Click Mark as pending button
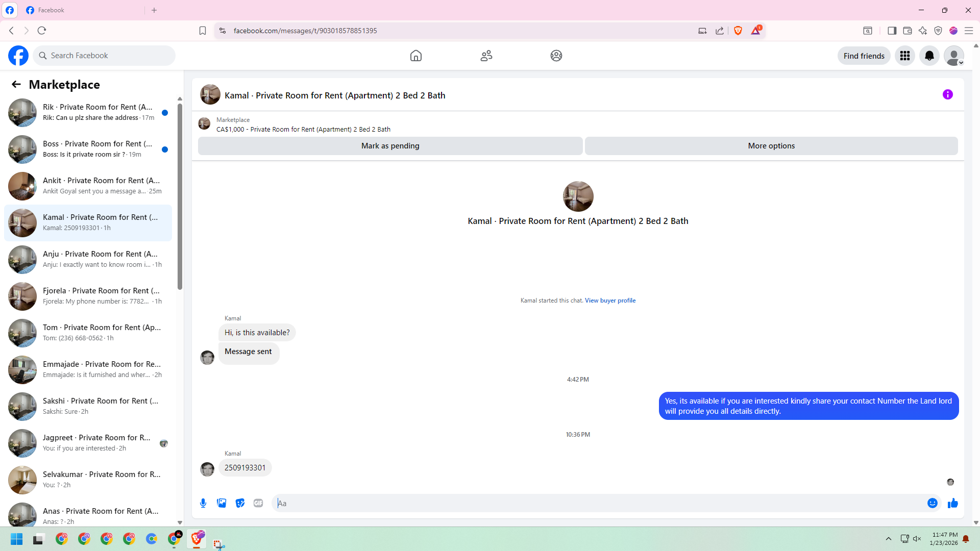The width and height of the screenshot is (980, 551). click(x=390, y=146)
